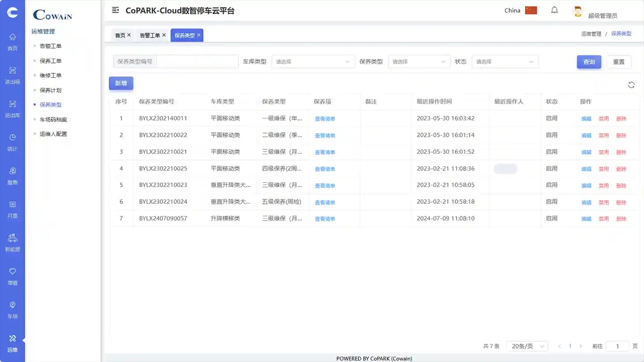Open the notification bell
Viewport: 644px width, 362px height.
click(555, 10)
